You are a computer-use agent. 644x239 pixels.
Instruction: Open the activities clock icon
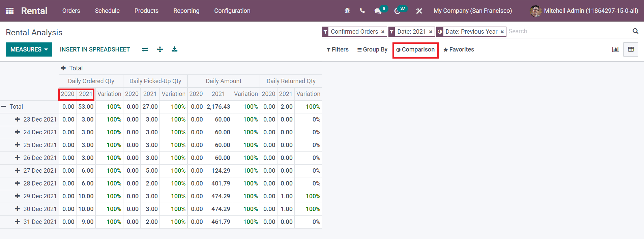pos(397,11)
